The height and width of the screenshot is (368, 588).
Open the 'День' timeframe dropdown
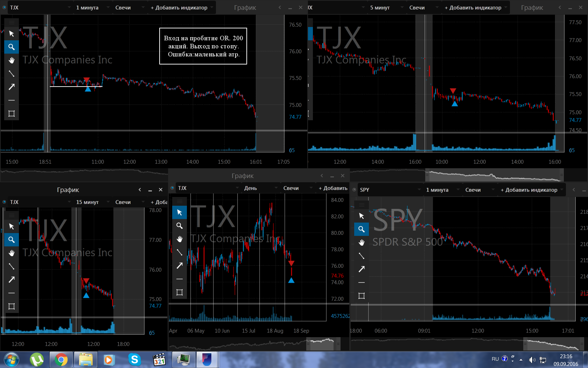coord(261,188)
